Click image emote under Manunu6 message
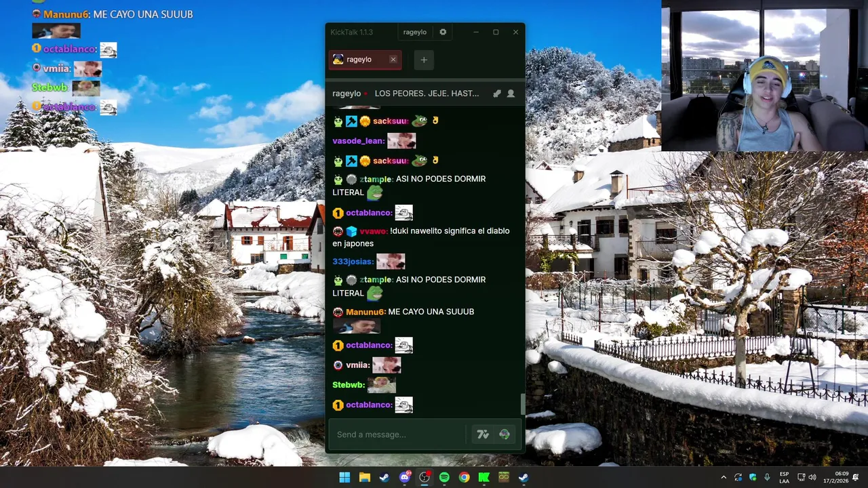Viewport: 868px width, 488px height. pyautogui.click(x=356, y=326)
